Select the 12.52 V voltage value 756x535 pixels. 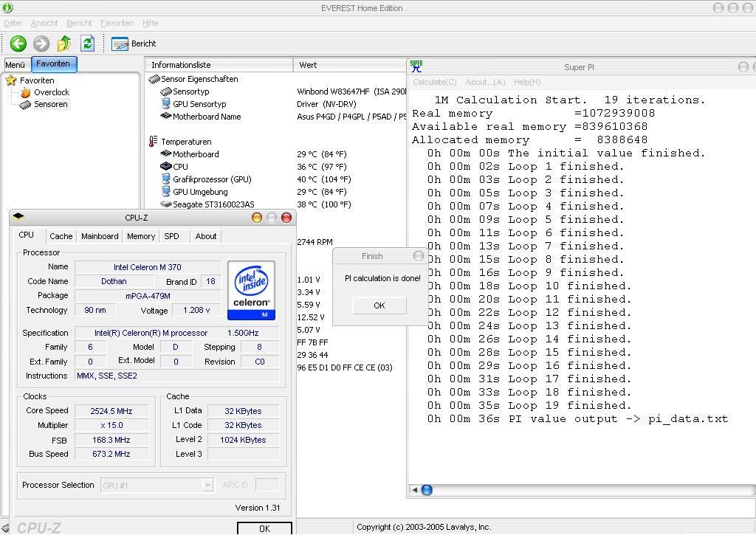[x=311, y=317]
